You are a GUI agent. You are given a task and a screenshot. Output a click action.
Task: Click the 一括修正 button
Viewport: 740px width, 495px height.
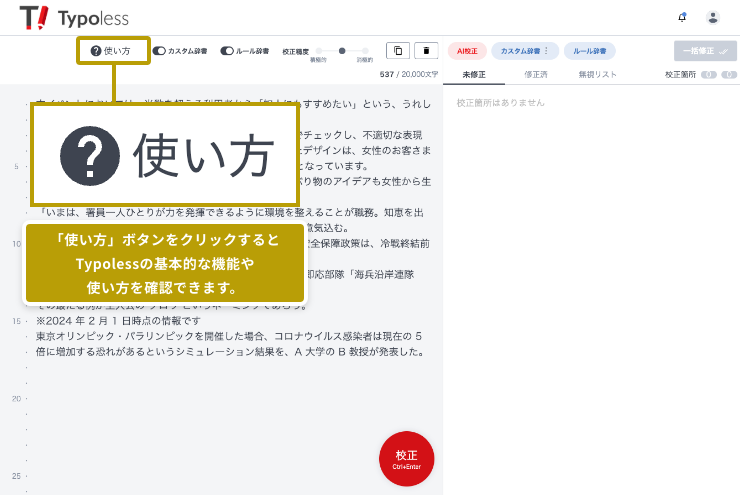(x=705, y=51)
